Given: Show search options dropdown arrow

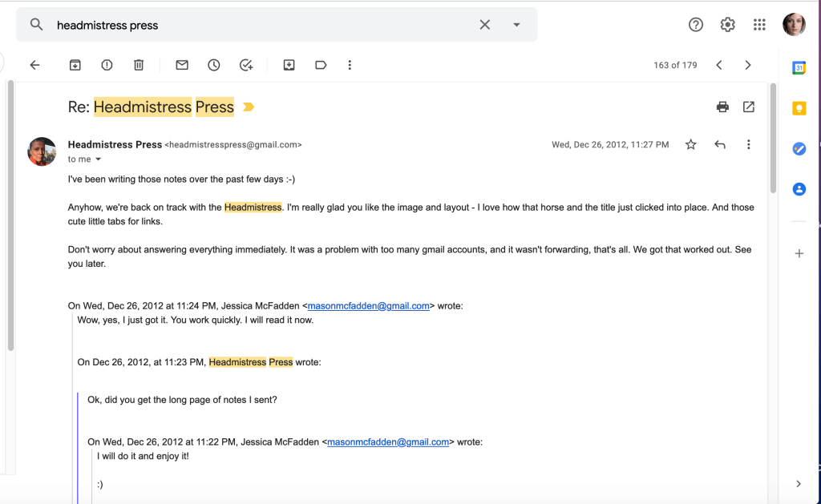Looking at the screenshot, I should (x=516, y=25).
